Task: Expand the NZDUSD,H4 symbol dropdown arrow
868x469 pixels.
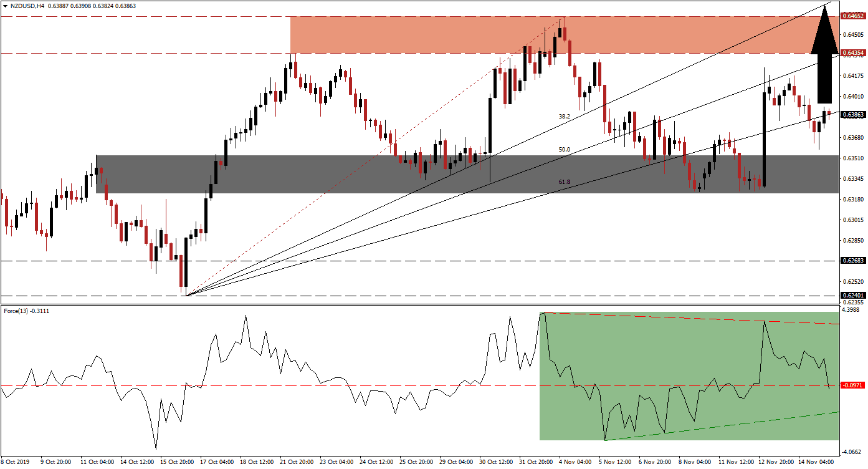Action: point(6,4)
